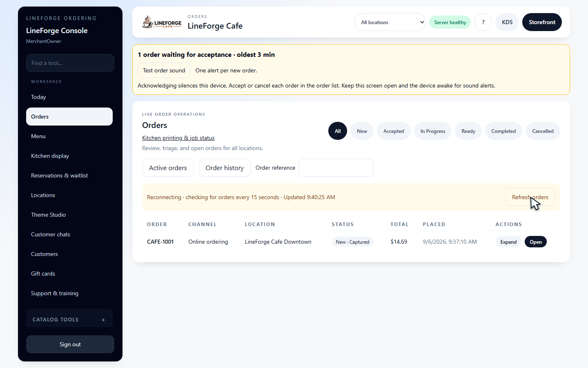Filter orders by Ready
This screenshot has width=588, height=368.
(468, 131)
